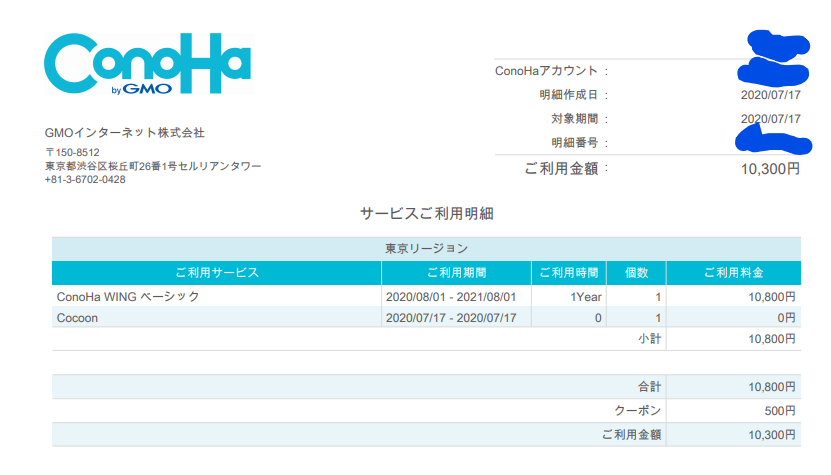Click the quantity 1 in ConoHa WING row
831x475 pixels.
[658, 297]
